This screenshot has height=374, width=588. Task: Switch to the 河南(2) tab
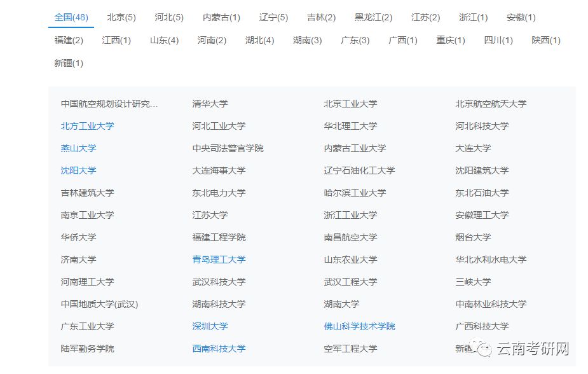click(x=212, y=40)
